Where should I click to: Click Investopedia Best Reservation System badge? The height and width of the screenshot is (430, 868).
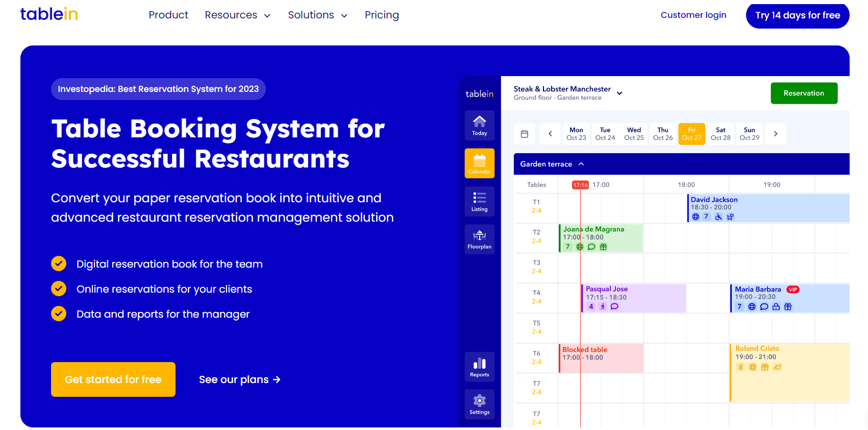tap(158, 89)
